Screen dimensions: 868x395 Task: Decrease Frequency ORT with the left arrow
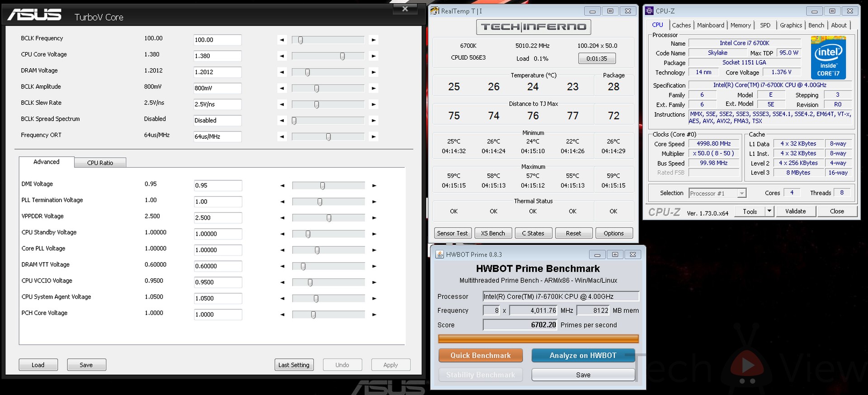tap(282, 136)
